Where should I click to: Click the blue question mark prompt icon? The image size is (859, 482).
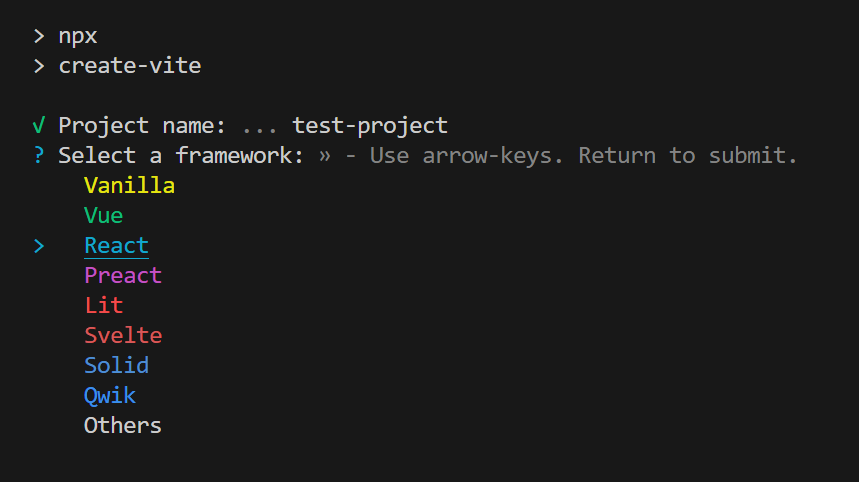click(39, 156)
